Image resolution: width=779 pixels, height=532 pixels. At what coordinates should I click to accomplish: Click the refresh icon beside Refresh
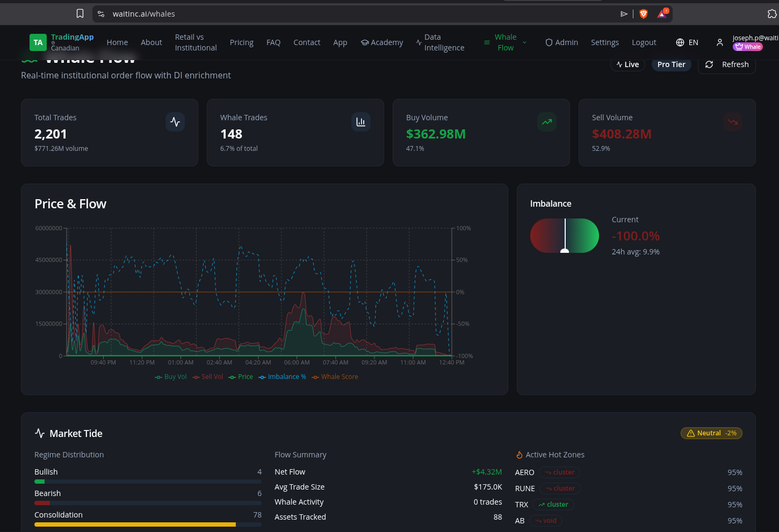pyautogui.click(x=709, y=64)
